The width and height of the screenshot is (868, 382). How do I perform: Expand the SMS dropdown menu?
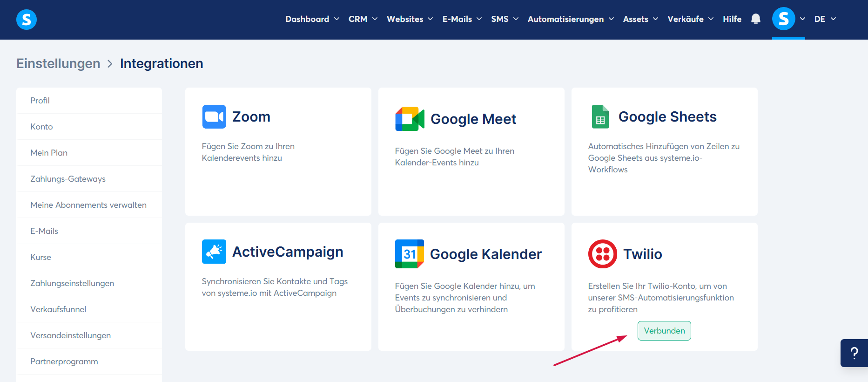tap(505, 19)
